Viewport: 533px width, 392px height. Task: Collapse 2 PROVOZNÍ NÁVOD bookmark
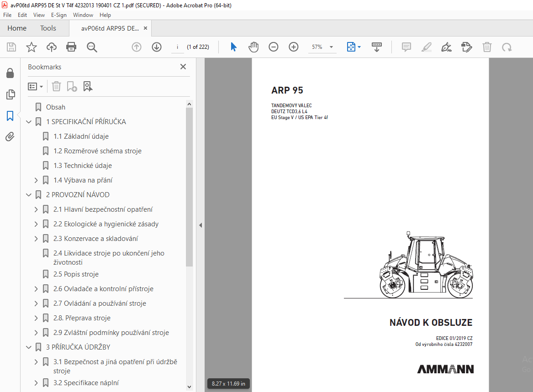(29, 195)
